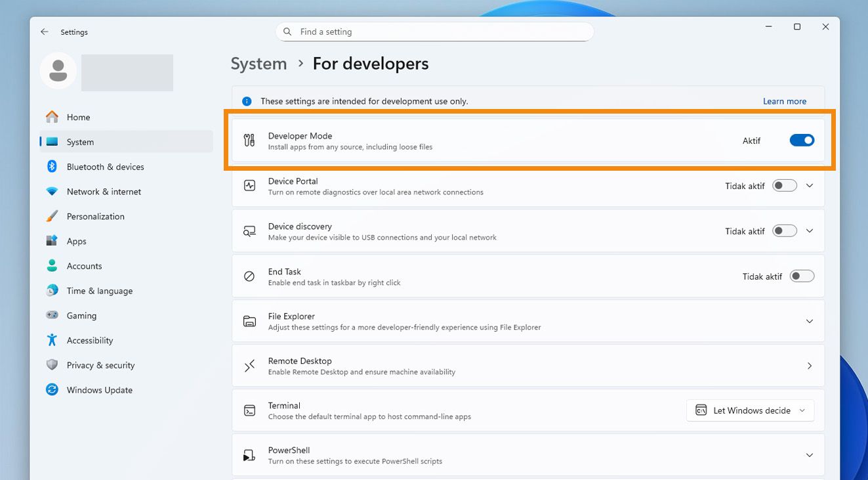Open Bluetooth & devices in sidebar
Viewport: 868px width, 480px height.
pyautogui.click(x=105, y=167)
